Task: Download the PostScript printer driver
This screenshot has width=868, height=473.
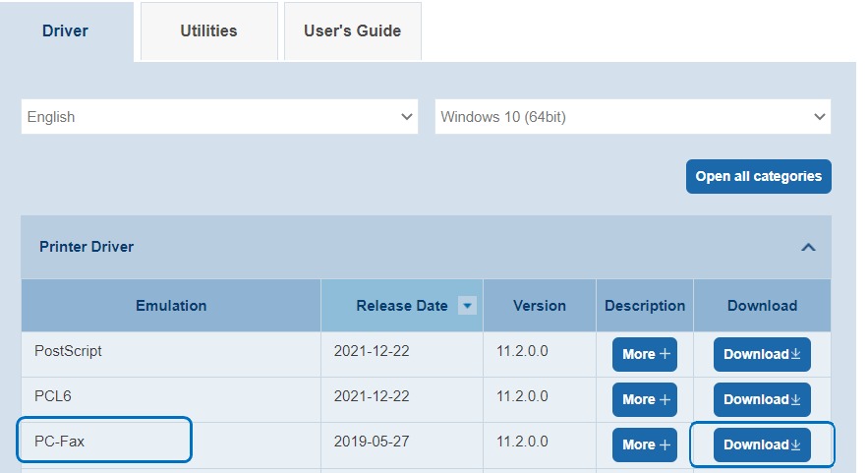Action: click(x=762, y=354)
